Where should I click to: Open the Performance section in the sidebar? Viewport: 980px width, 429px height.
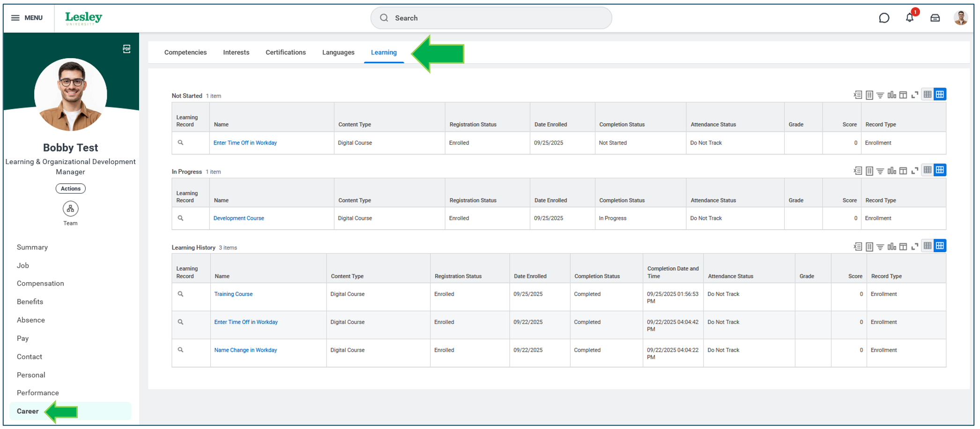point(38,392)
